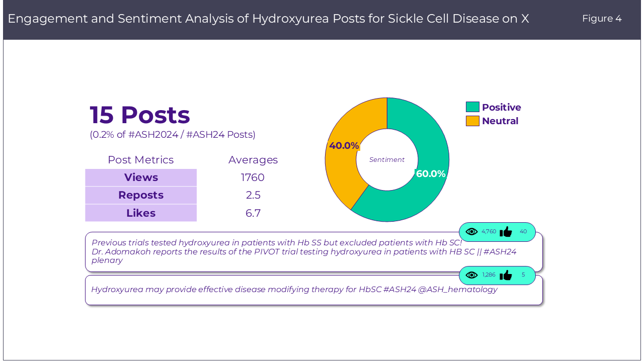Select the Reposts row in Post Metrics
Viewport: 644px width, 362px height.
(x=141, y=195)
